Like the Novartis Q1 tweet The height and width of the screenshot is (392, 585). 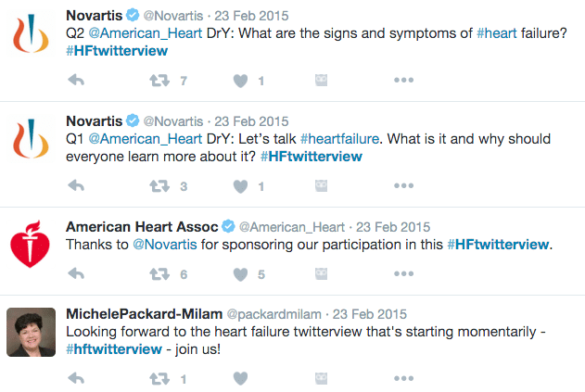pyautogui.click(x=240, y=186)
